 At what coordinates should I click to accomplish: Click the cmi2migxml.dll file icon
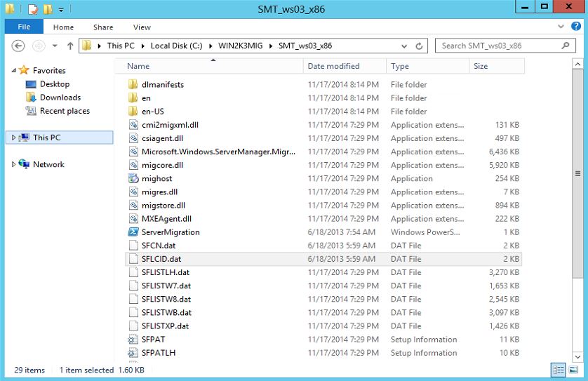click(x=133, y=125)
